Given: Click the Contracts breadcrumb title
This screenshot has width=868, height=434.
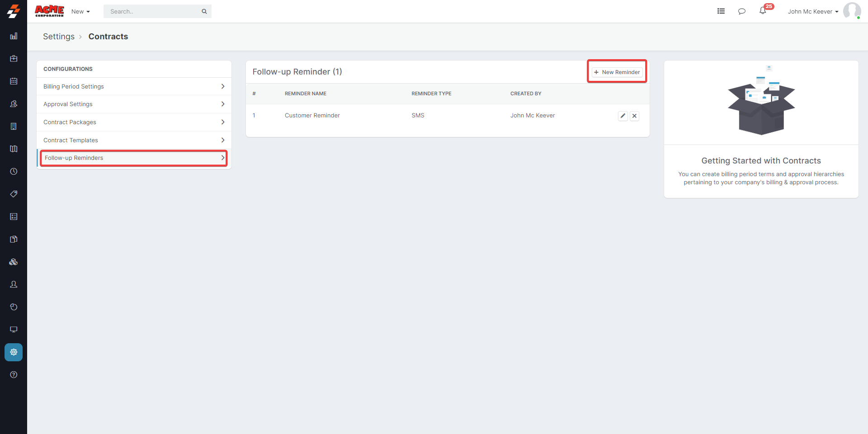Looking at the screenshot, I should 108,37.
